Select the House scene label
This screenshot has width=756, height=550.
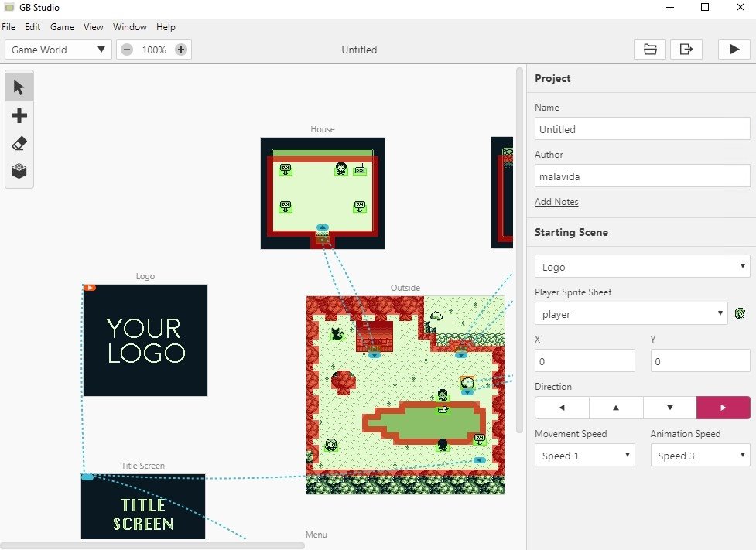[x=323, y=129]
